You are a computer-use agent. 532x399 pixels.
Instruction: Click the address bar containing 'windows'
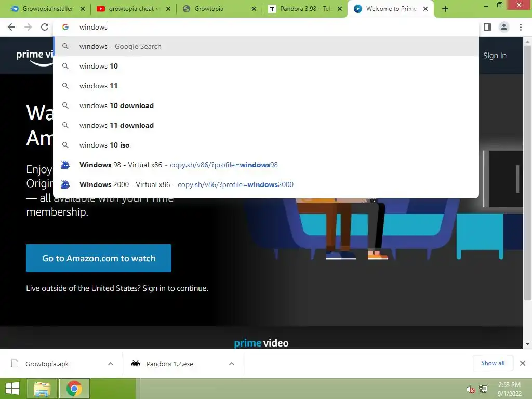tap(266, 27)
